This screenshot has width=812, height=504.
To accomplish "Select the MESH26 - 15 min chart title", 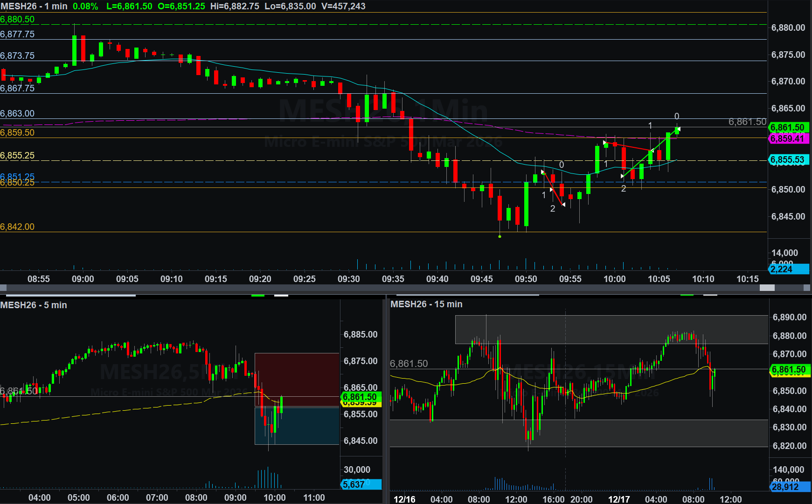I will 426,304.
